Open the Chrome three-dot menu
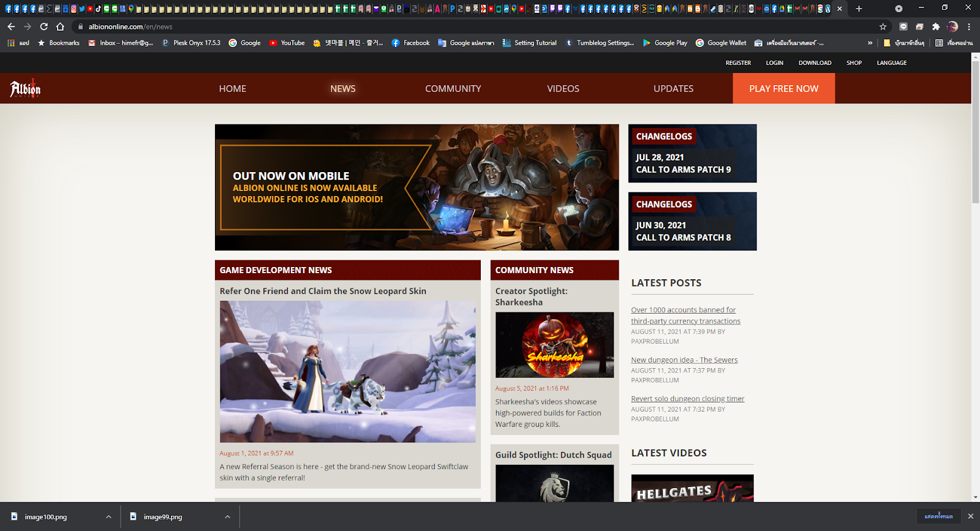 [969, 26]
